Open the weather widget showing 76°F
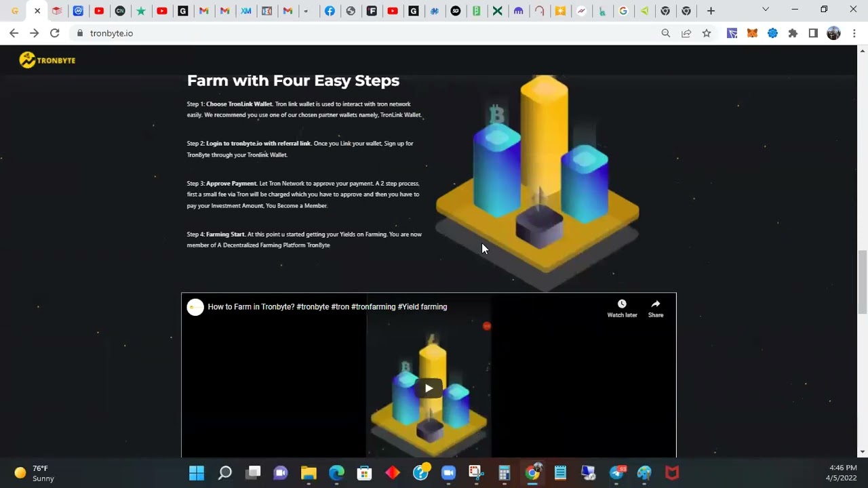The height and width of the screenshot is (488, 868). pyautogui.click(x=34, y=473)
